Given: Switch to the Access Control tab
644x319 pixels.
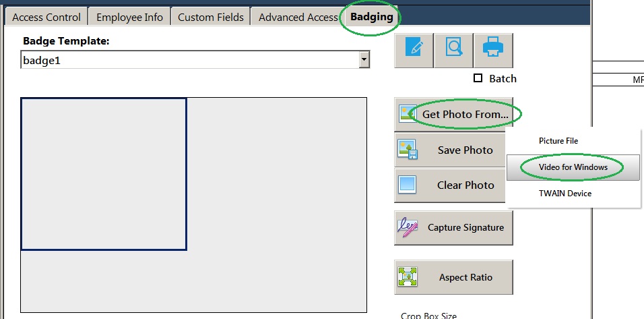Looking at the screenshot, I should pos(46,18).
